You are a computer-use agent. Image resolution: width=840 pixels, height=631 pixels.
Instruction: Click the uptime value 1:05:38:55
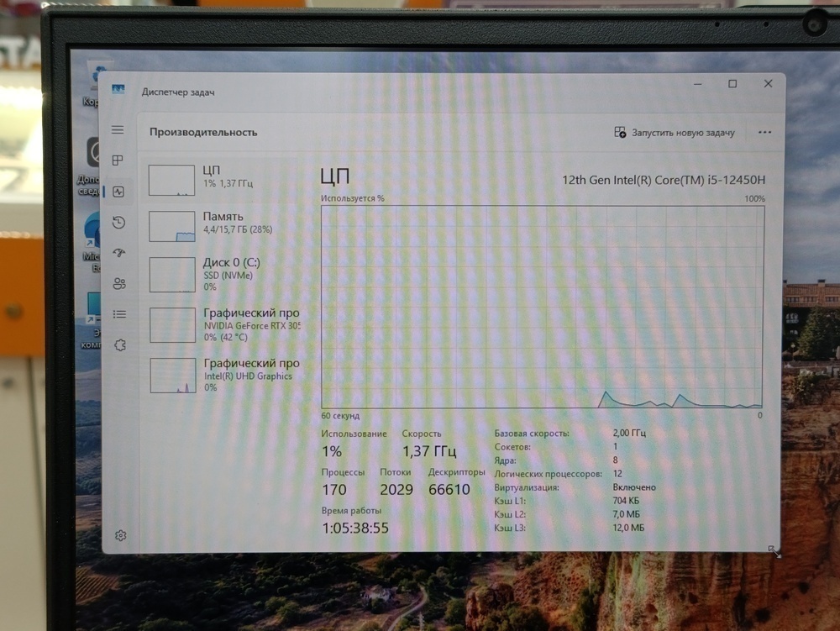(355, 528)
